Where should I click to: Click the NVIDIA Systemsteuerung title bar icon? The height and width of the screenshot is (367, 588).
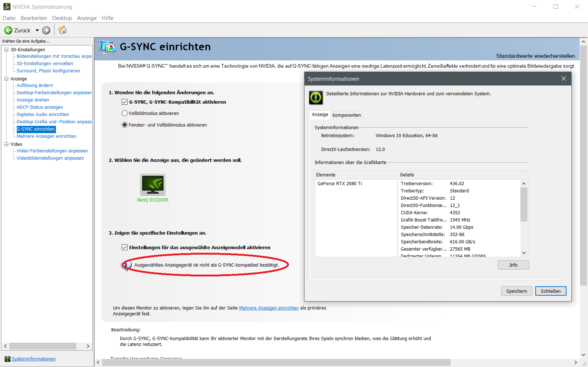7,7
